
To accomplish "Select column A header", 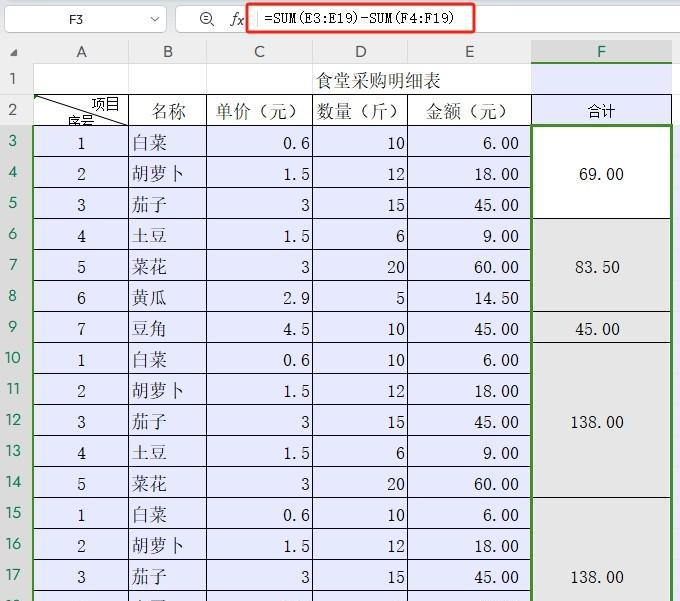I will click(81, 52).
